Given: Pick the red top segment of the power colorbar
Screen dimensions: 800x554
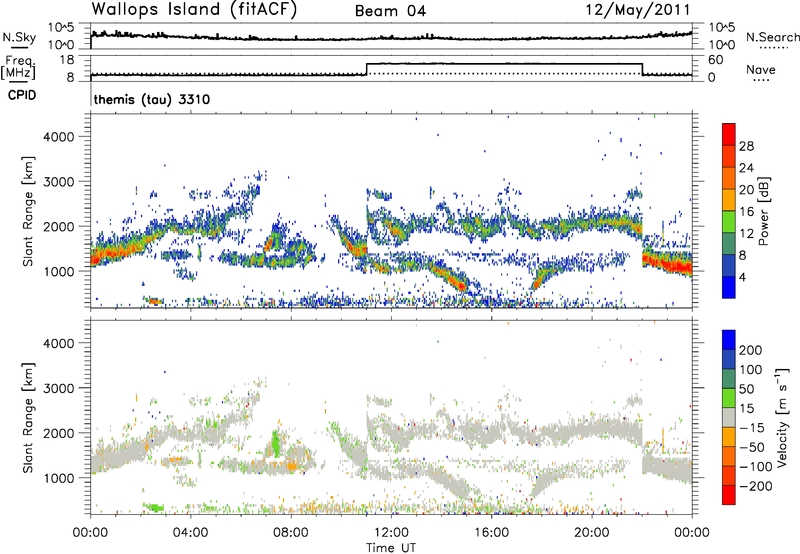Looking at the screenshot, I should (x=729, y=134).
